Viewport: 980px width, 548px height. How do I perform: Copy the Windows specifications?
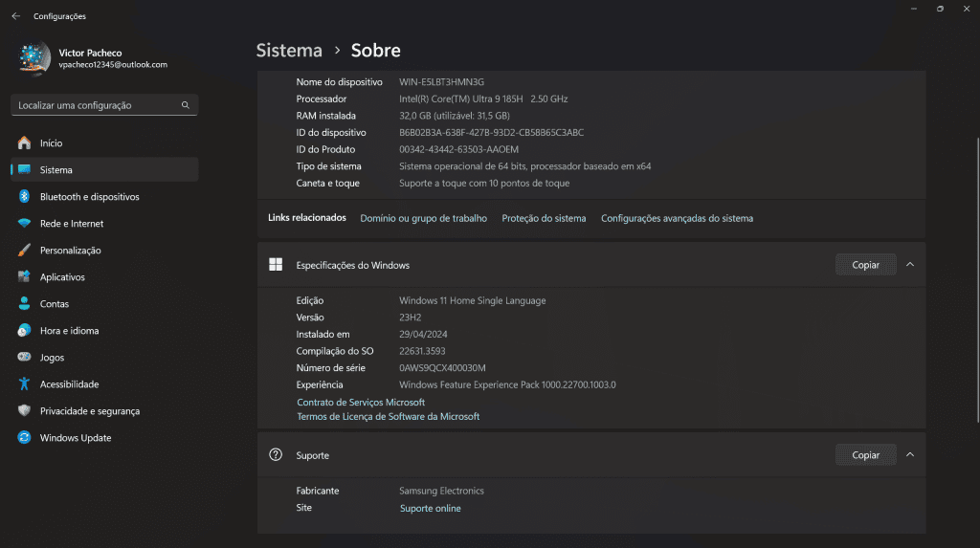click(865, 265)
